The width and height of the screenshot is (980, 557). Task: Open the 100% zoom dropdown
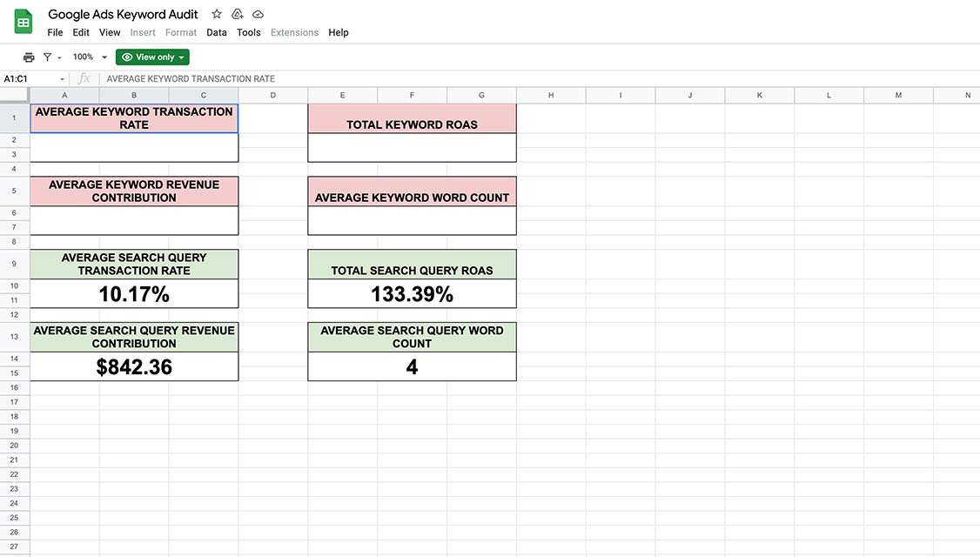click(90, 57)
